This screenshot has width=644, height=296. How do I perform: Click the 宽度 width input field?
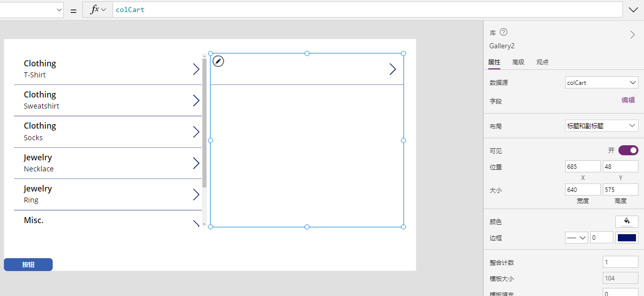pyautogui.click(x=583, y=189)
